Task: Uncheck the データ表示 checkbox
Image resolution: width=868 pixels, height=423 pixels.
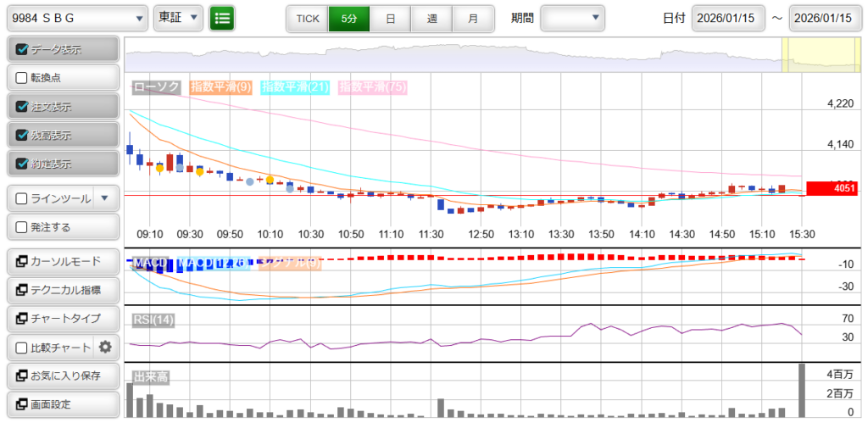Action: (x=23, y=50)
